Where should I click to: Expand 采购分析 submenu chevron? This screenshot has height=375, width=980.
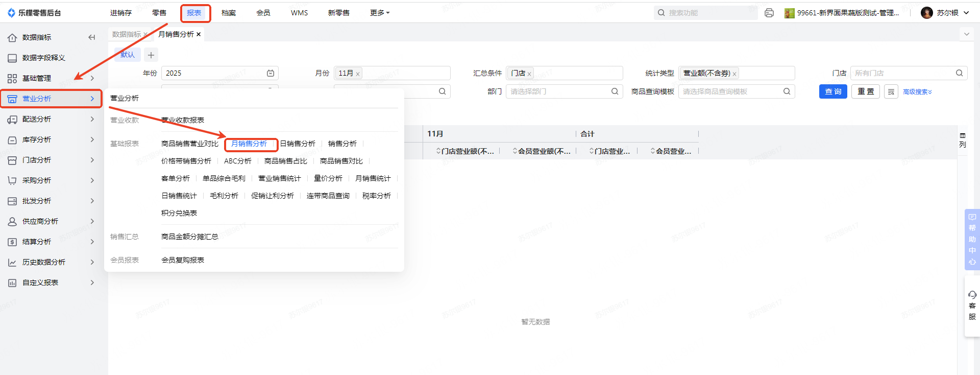[x=92, y=180]
